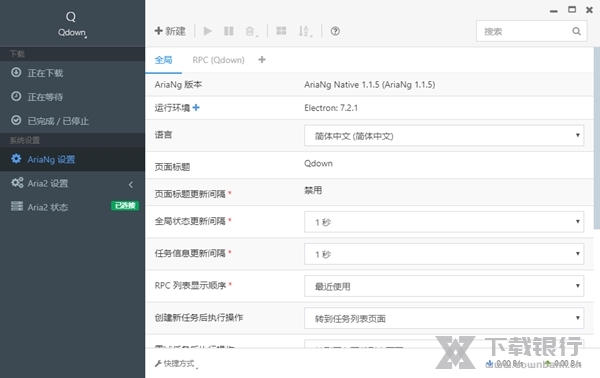This screenshot has height=378, width=600.
Task: Open the help question mark icon
Action: [335, 31]
